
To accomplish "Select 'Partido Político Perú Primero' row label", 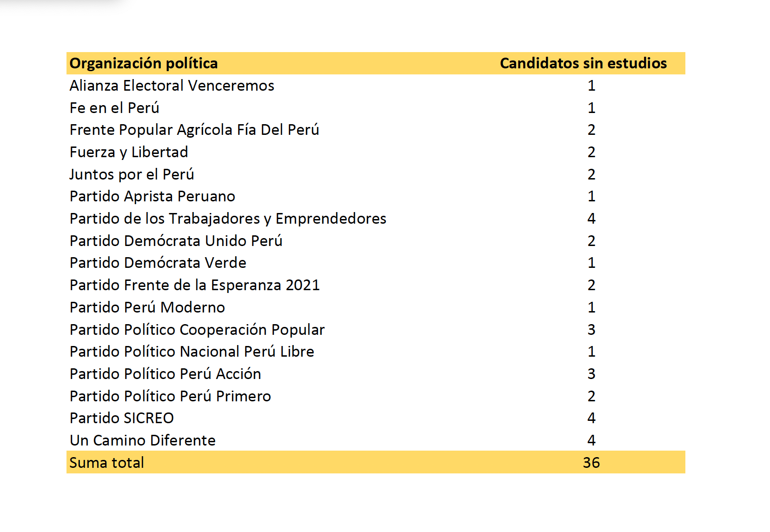I will pos(170,396).
